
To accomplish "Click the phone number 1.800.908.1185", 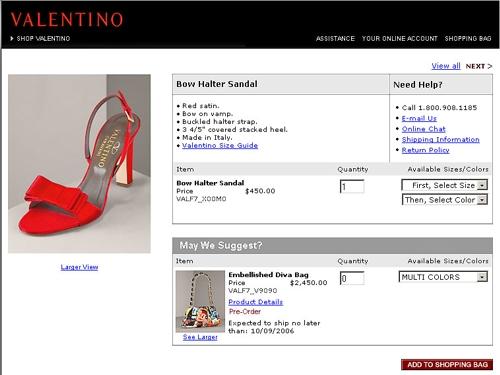I will [448, 108].
